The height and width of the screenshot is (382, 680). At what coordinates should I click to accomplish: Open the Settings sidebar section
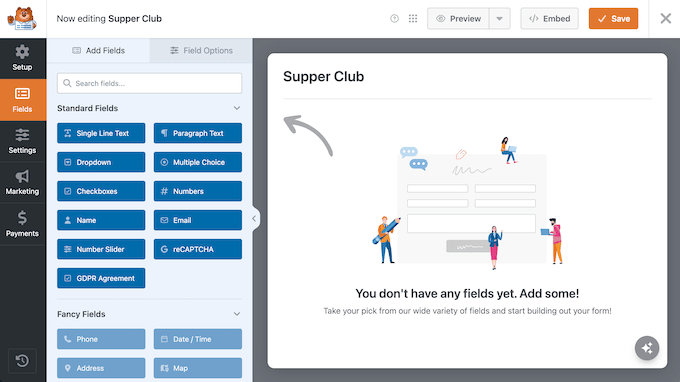pos(23,141)
